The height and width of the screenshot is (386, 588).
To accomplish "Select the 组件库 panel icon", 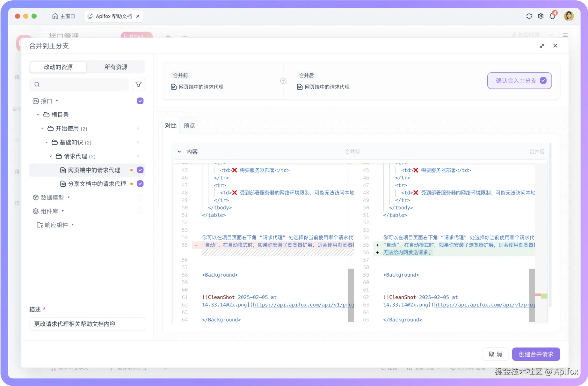I will pos(35,211).
